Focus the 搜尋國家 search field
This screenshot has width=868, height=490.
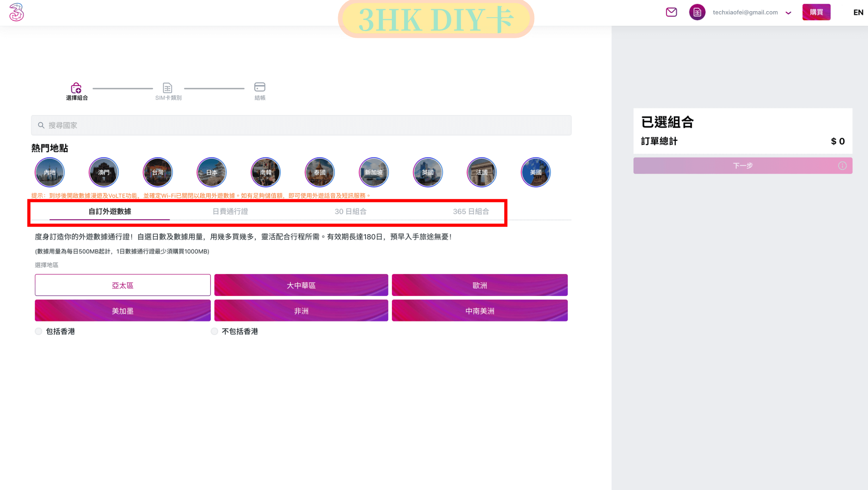tap(301, 125)
